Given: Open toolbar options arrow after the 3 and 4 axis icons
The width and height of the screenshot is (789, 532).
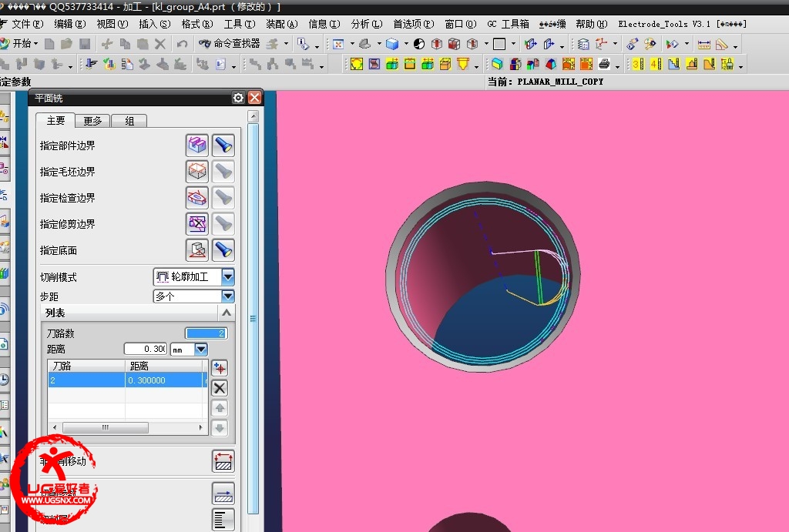Looking at the screenshot, I should 740,66.
